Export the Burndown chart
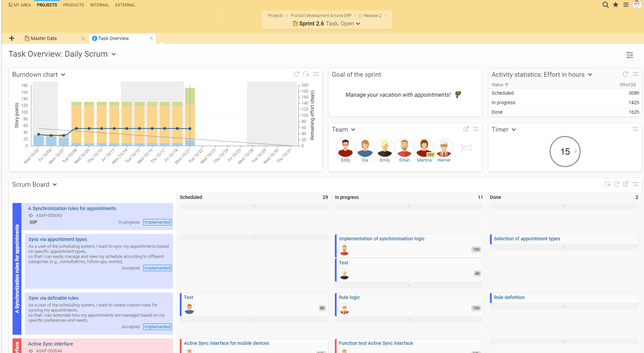This screenshot has height=353, width=644. point(306,74)
